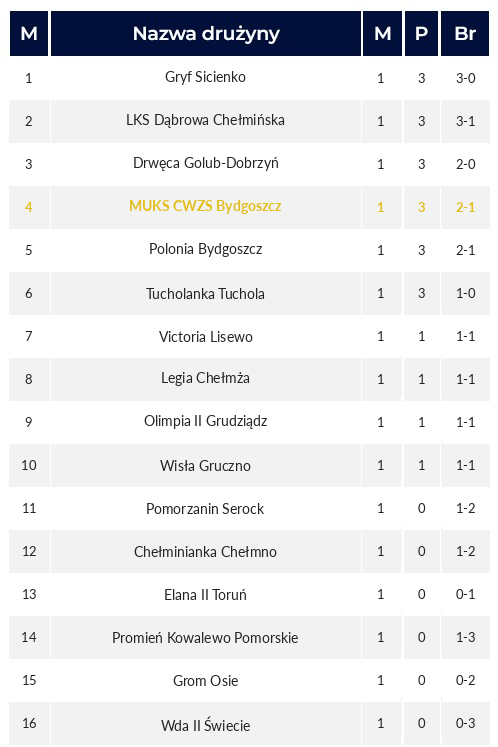Viewport: 498px width, 747px height.
Task: Click Wda II Świecie team name
Action: (x=205, y=725)
